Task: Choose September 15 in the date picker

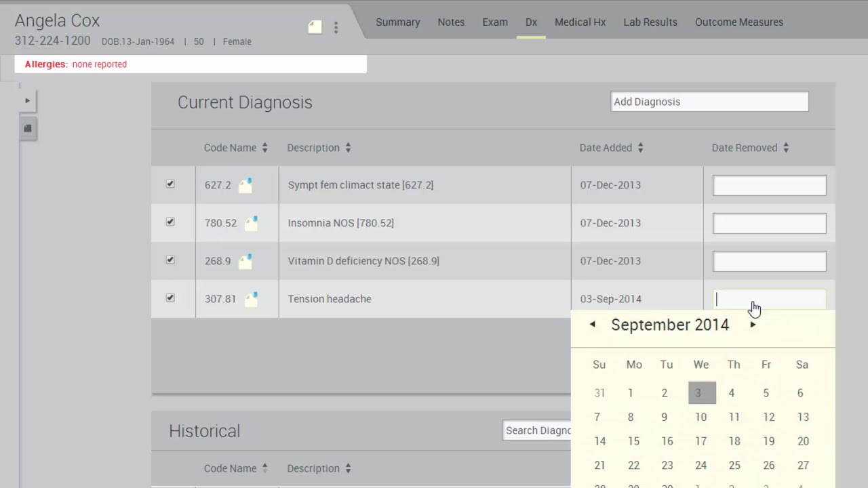Action: tap(633, 441)
